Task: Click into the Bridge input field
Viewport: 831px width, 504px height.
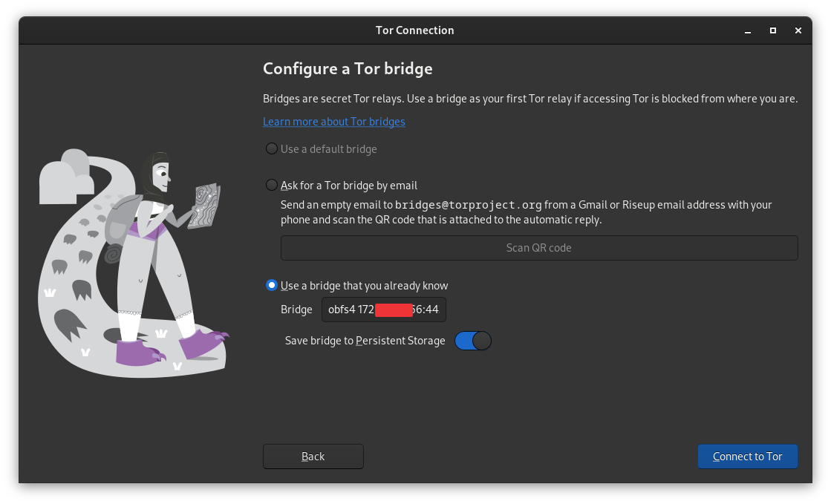Action: point(384,310)
